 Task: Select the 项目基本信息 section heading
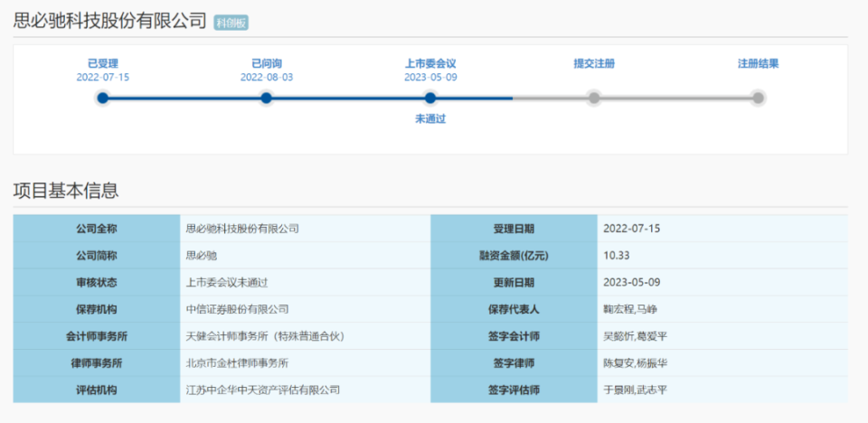point(65,191)
